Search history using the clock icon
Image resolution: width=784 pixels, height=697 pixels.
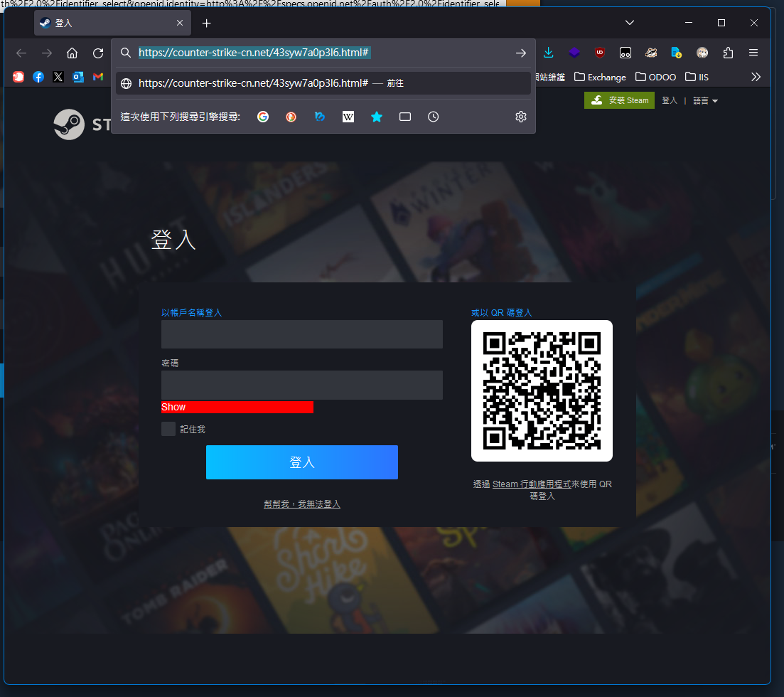(433, 117)
